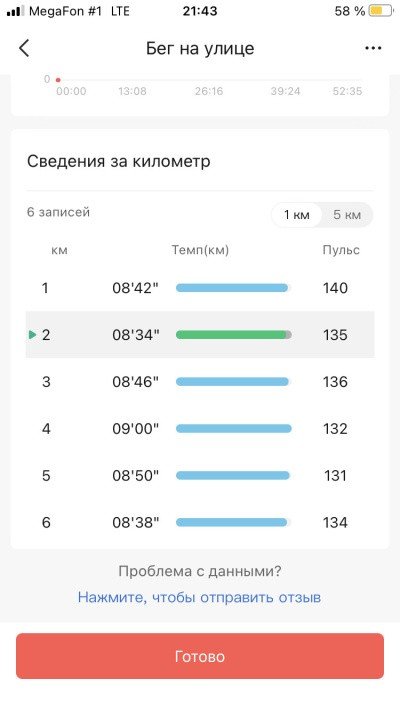The width and height of the screenshot is (400, 711).
Task: Select kilometer 5 row with pace 08'50"
Action: 200,476
